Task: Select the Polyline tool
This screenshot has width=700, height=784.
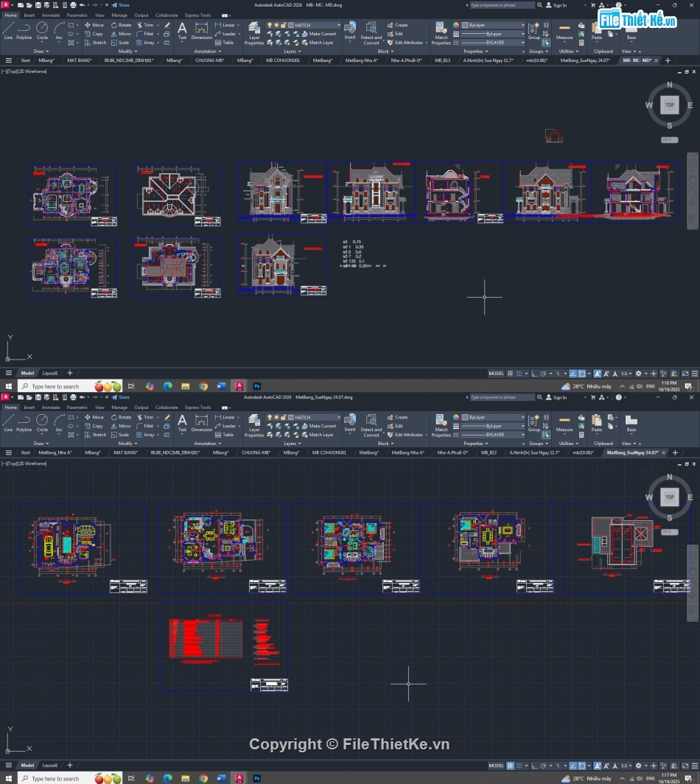Action: point(23,33)
